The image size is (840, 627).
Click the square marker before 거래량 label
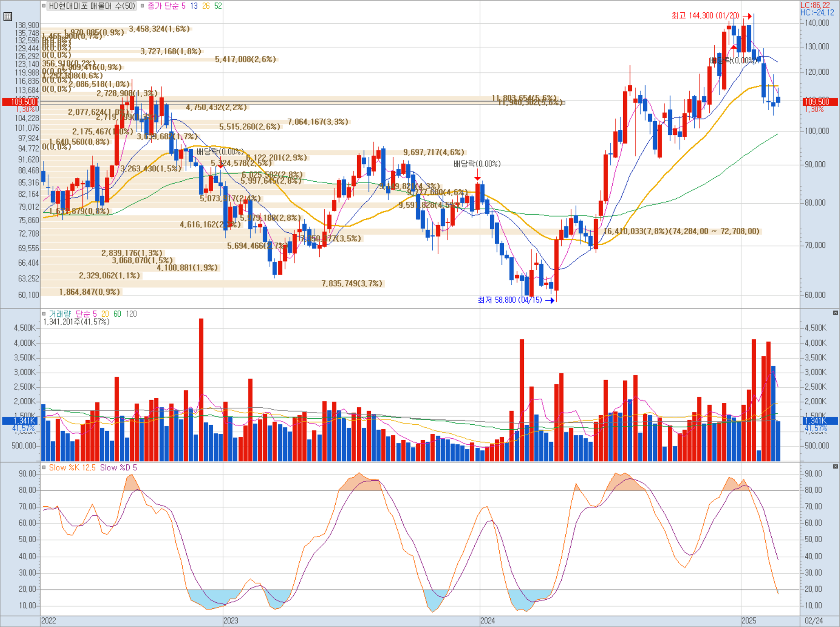(x=44, y=314)
